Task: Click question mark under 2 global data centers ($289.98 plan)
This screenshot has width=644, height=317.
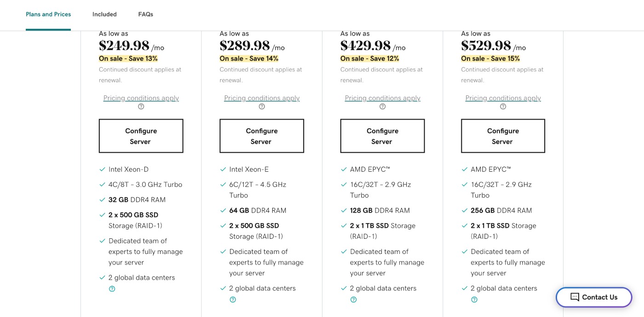Action: pyautogui.click(x=232, y=300)
